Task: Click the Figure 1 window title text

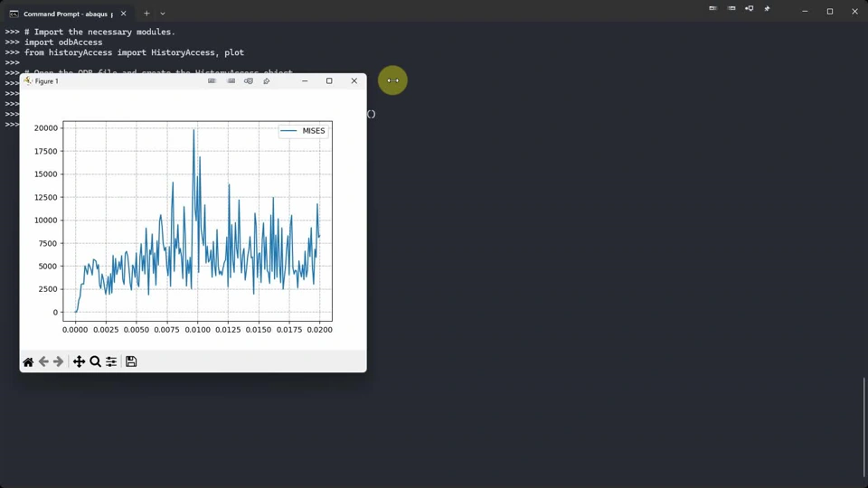Action: tap(46, 80)
